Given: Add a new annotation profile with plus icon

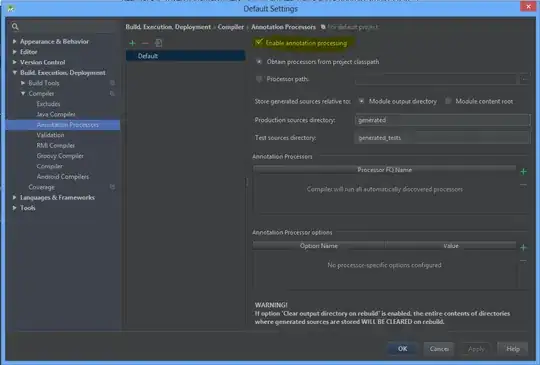Looking at the screenshot, I should pos(132,43).
